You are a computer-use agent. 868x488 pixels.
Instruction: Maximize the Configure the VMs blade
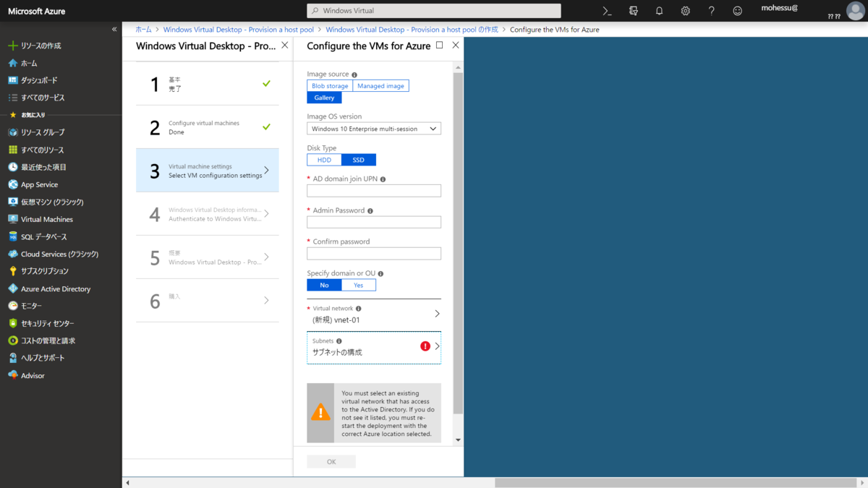tap(440, 45)
